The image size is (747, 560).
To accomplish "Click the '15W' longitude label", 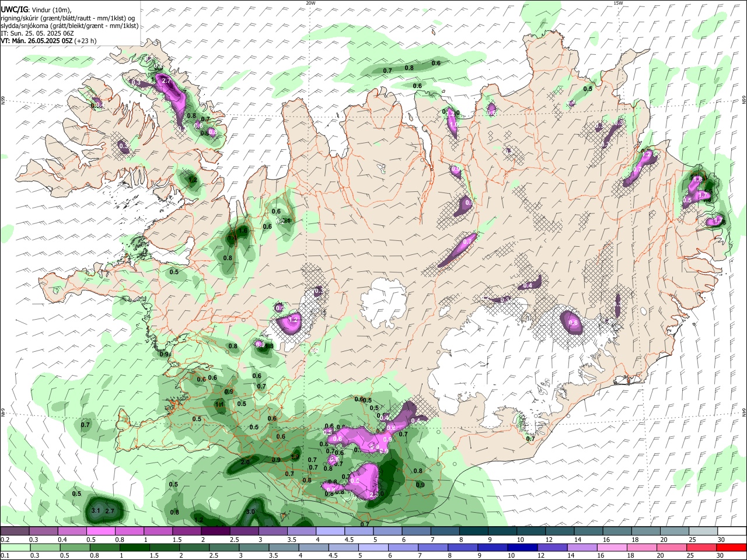I will coord(618,3).
